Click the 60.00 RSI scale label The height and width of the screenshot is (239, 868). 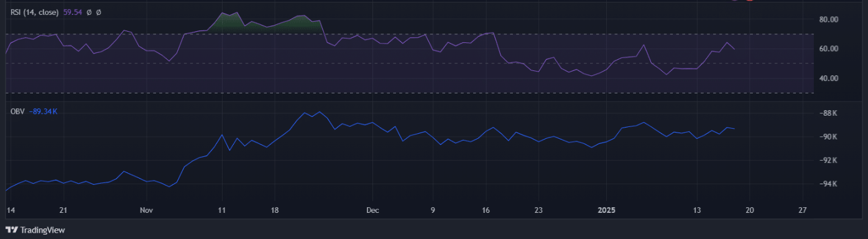pyautogui.click(x=829, y=49)
